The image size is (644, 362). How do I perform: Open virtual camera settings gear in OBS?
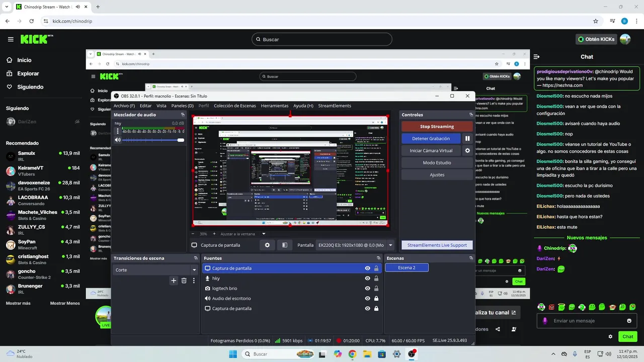[x=467, y=150]
